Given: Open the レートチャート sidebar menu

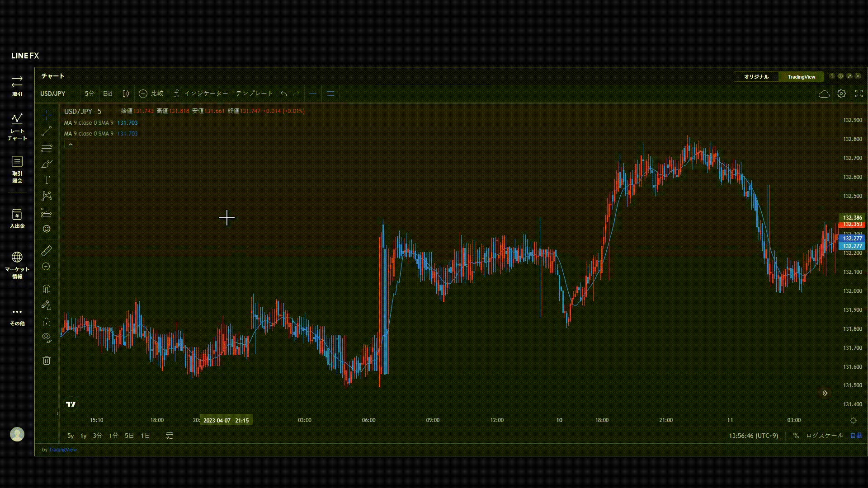Looking at the screenshot, I should (17, 127).
